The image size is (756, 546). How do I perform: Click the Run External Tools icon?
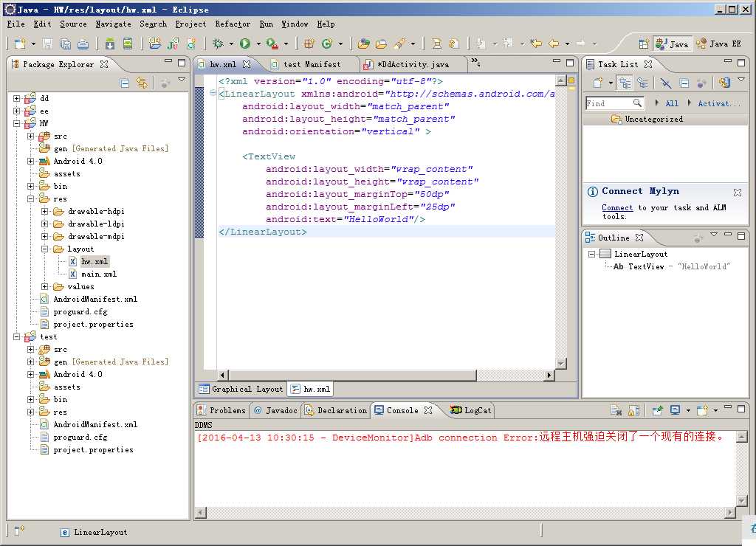tap(272, 44)
